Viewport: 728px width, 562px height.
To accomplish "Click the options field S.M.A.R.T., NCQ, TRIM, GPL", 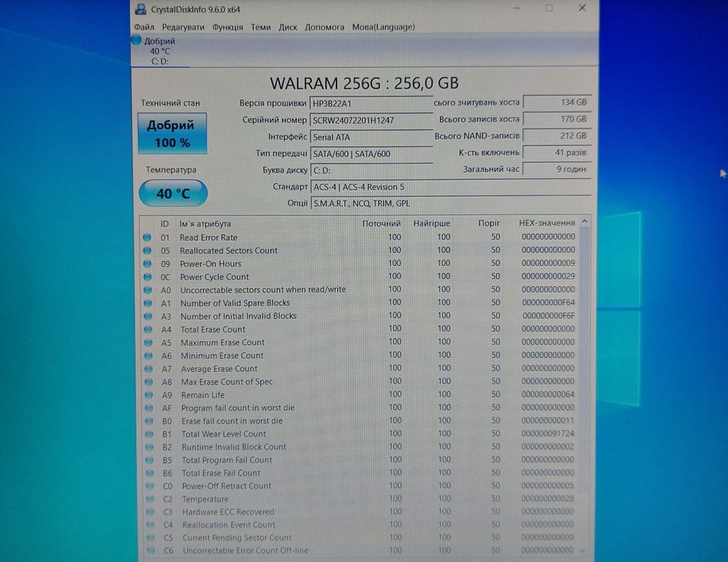I will (x=450, y=203).
